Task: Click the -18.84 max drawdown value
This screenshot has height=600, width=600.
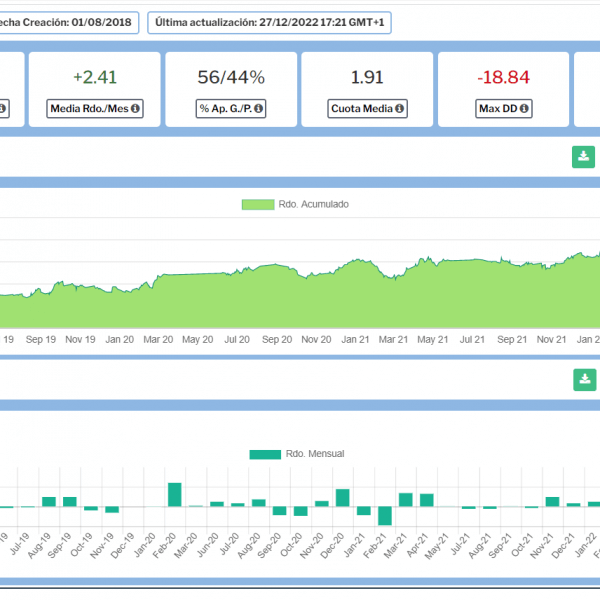Action: [x=503, y=77]
